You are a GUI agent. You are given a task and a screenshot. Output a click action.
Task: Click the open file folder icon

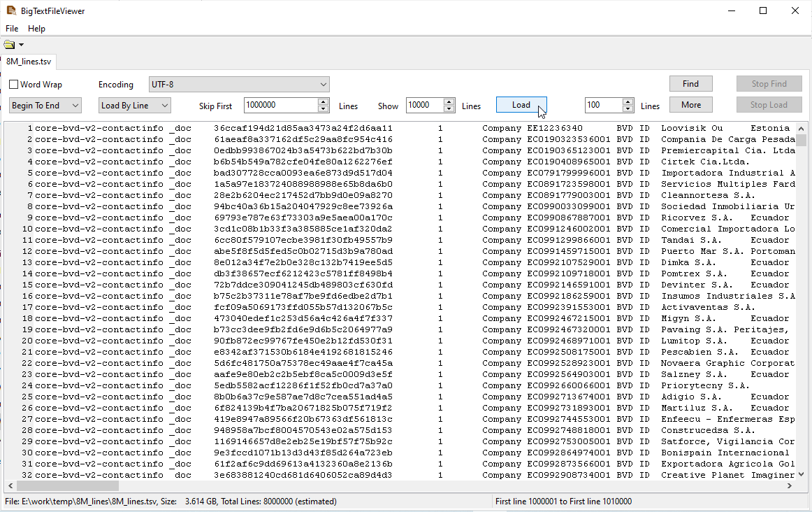(x=9, y=45)
